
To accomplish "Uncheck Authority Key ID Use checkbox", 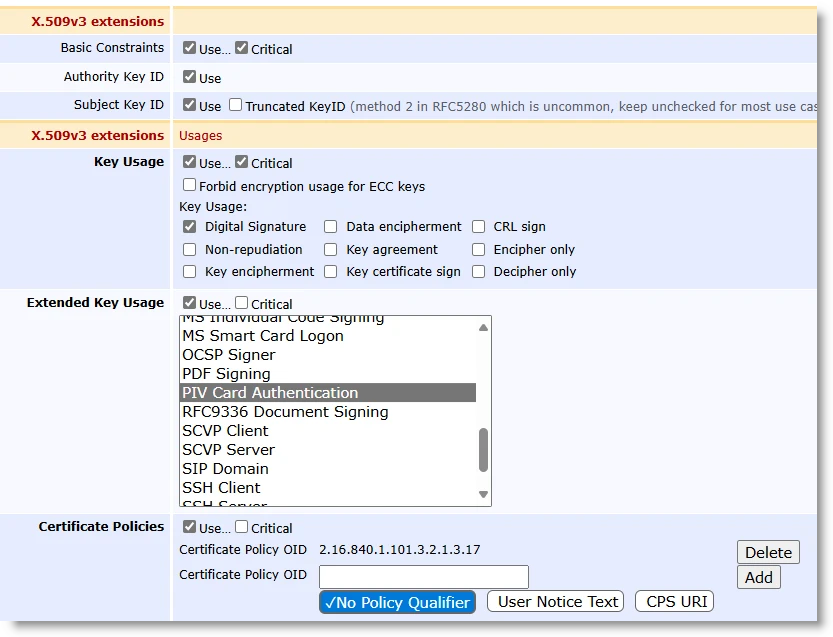I will [x=189, y=77].
